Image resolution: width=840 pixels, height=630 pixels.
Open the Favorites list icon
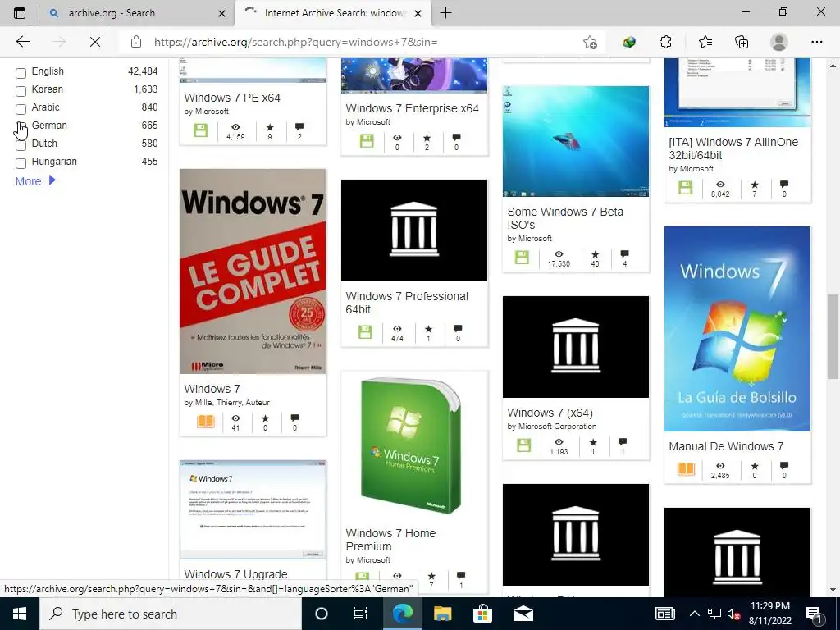pyautogui.click(x=705, y=42)
